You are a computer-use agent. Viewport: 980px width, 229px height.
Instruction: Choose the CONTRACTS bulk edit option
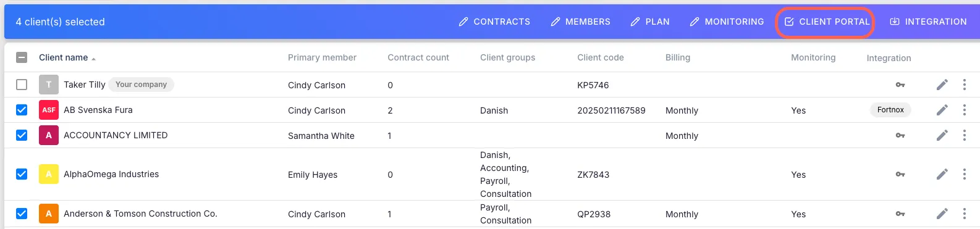tap(494, 22)
